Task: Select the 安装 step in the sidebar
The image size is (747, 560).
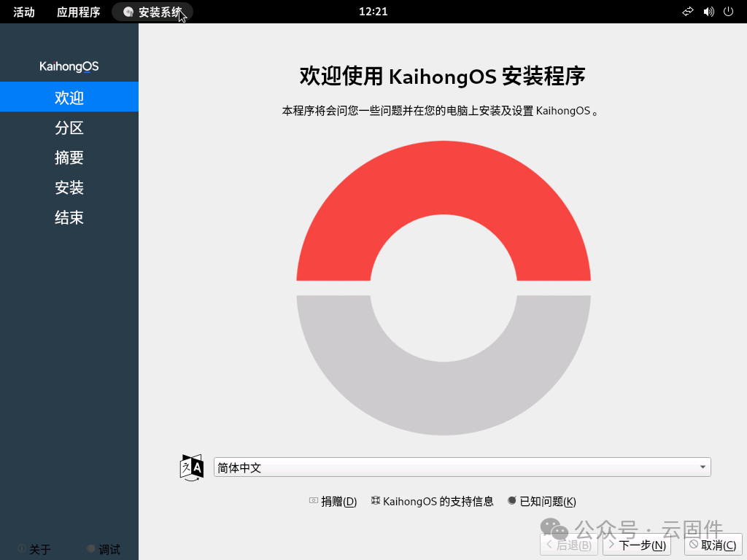Action: (69, 187)
